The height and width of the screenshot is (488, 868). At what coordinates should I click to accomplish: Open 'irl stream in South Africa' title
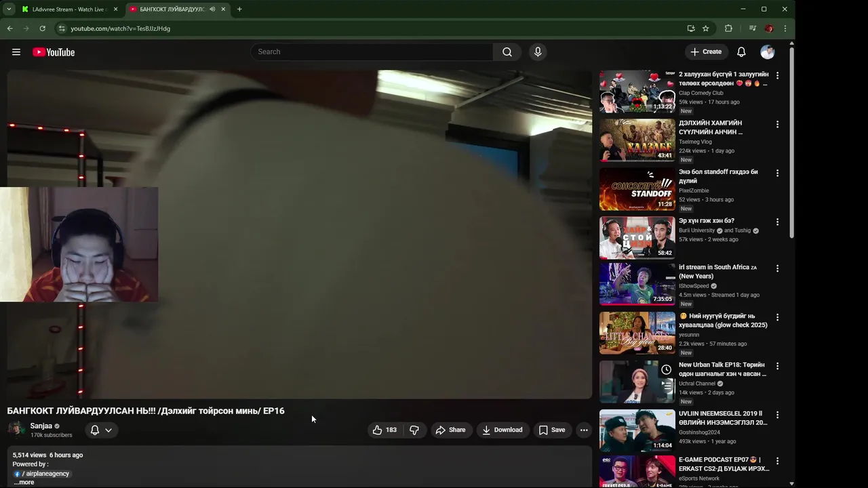click(718, 272)
